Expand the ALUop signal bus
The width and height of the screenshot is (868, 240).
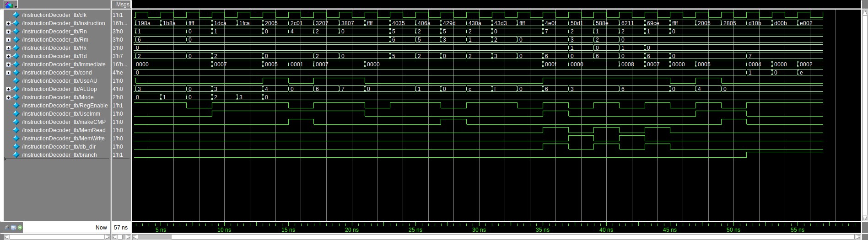point(8,89)
